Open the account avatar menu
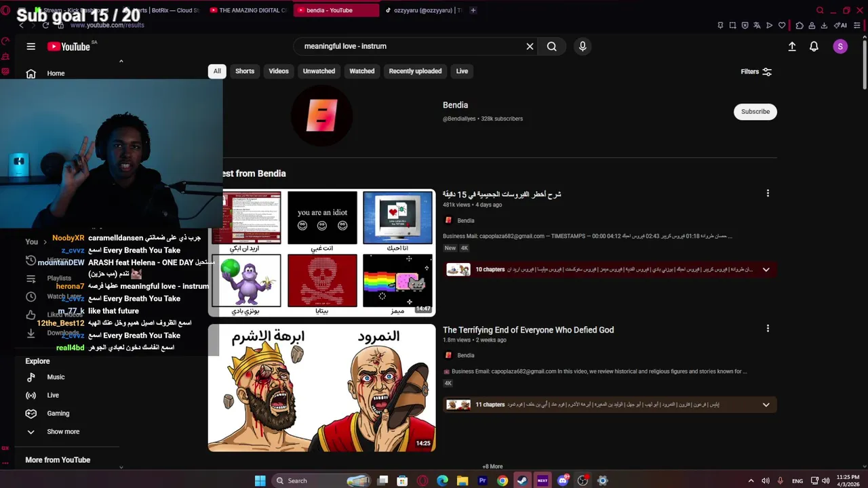The height and width of the screenshot is (488, 868). tap(840, 46)
